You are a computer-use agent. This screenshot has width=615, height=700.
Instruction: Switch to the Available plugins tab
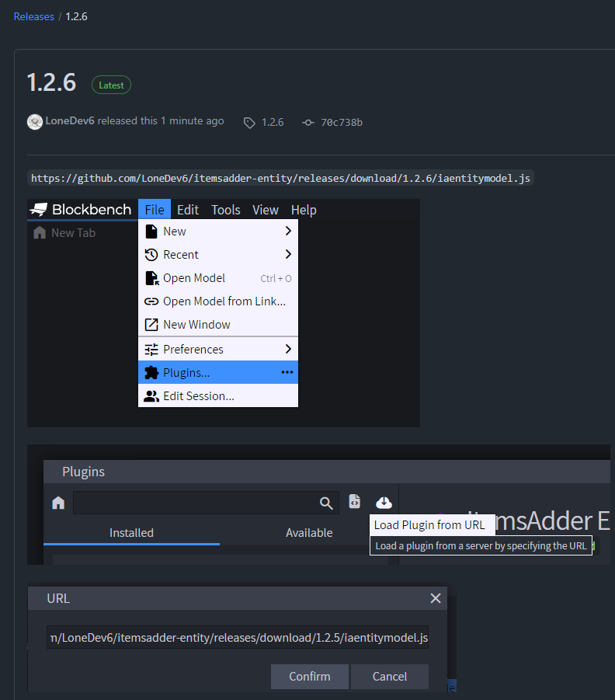click(309, 533)
